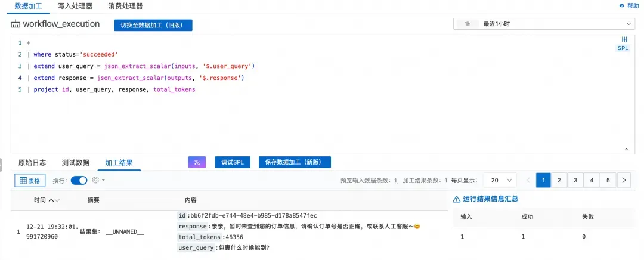Open the 最近1小时 time range dropdown
Image resolution: width=644 pixels, height=260 pixels.
pos(544,24)
